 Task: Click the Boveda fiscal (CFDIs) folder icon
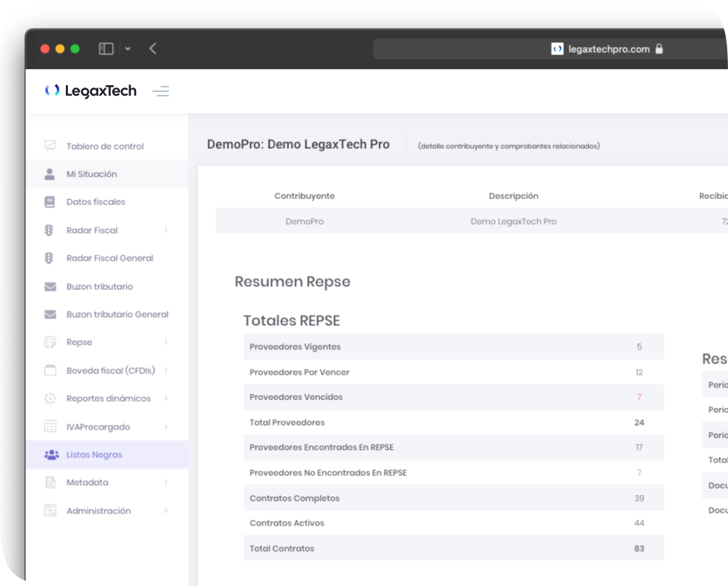pyautogui.click(x=50, y=370)
